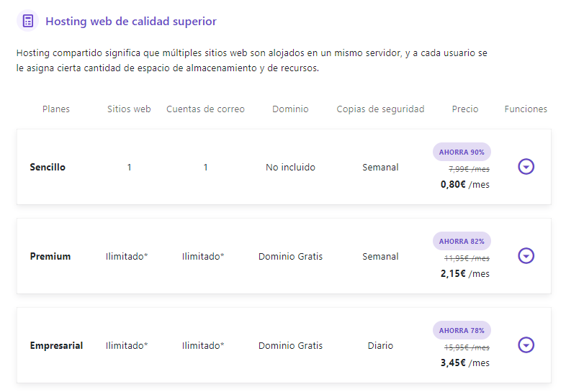
Task: Expand the Empresarial plan features
Action: 526,345
